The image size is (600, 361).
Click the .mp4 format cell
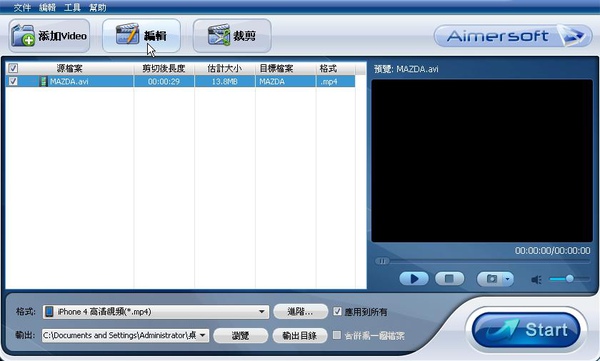point(336,82)
